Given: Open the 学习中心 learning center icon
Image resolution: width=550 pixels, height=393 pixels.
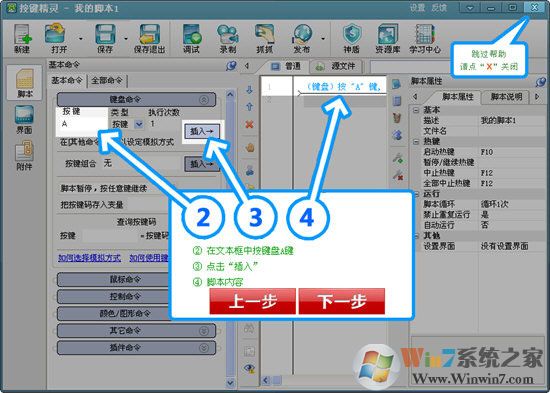Looking at the screenshot, I should [425, 38].
